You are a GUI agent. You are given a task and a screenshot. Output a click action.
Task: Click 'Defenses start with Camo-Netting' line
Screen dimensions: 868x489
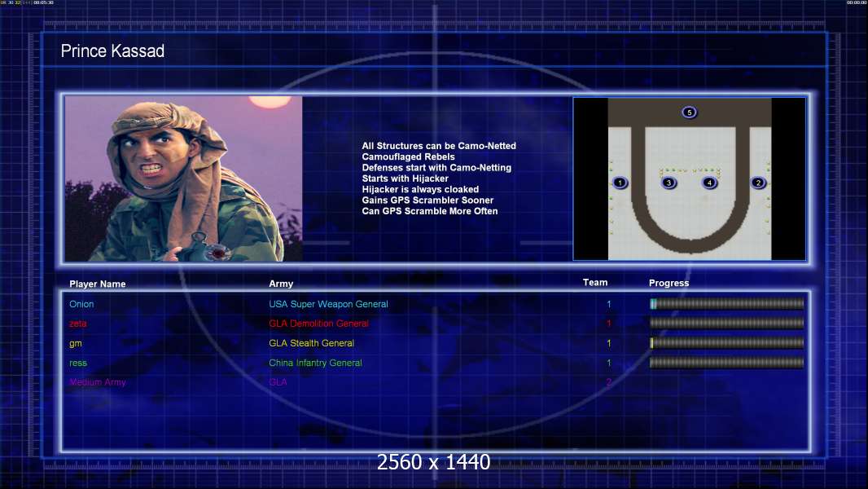(x=436, y=168)
